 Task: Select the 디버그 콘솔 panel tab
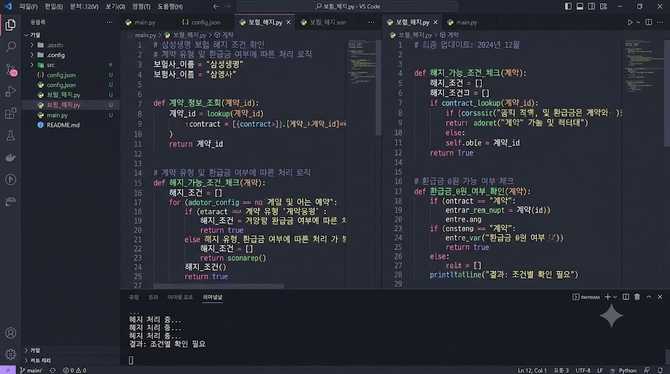tap(180, 297)
